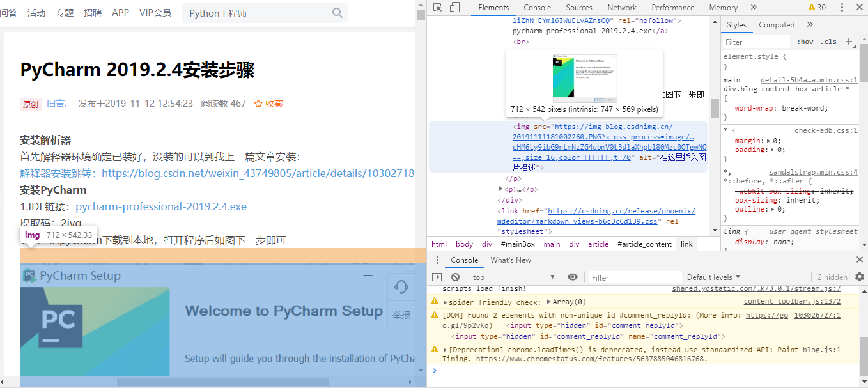Viewport: 868px width, 388px height.
Task: Expand the collapsed p element node
Action: (501, 189)
